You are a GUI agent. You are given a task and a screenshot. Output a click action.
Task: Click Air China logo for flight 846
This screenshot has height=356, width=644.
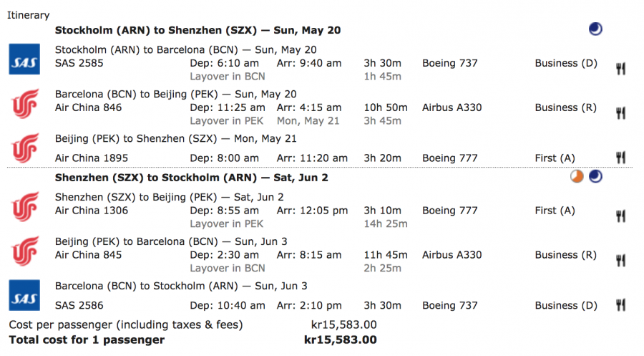pyautogui.click(x=22, y=103)
